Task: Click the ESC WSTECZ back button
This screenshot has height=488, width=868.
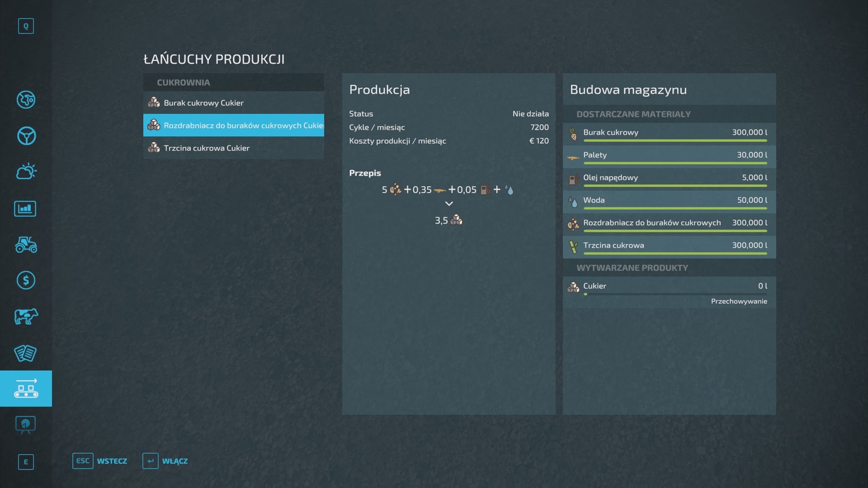Action: pyautogui.click(x=100, y=461)
